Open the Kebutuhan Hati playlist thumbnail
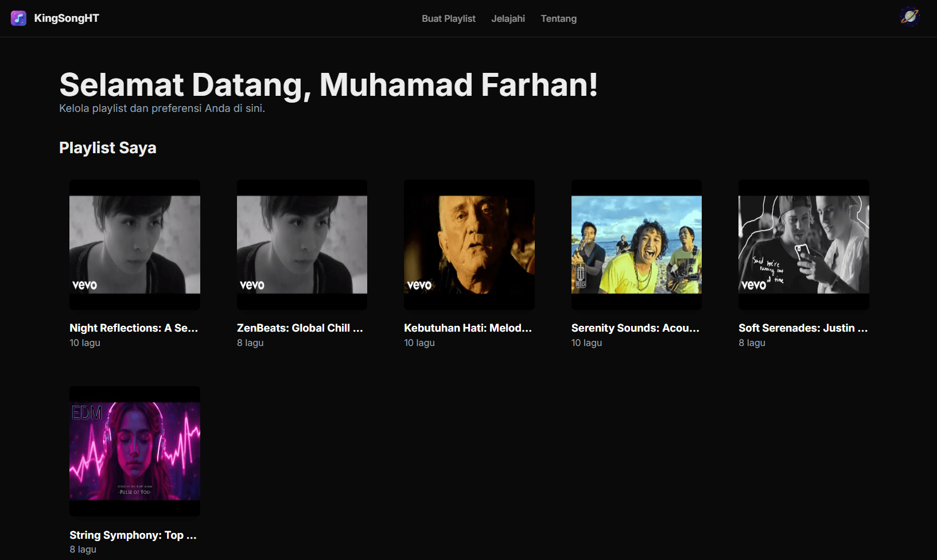This screenshot has height=560, width=937. tap(469, 245)
